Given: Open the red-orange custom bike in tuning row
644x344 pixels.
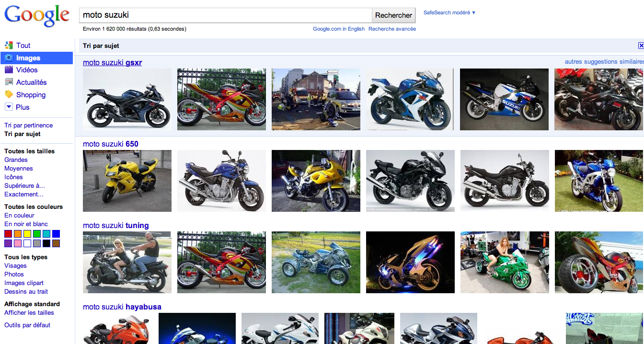Looking at the screenshot, I should (x=221, y=262).
